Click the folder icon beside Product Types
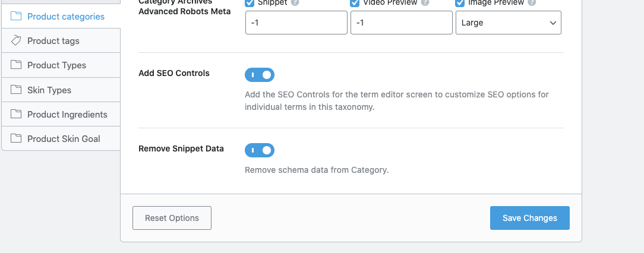Screen dimensions: 644x253 click(x=16, y=65)
